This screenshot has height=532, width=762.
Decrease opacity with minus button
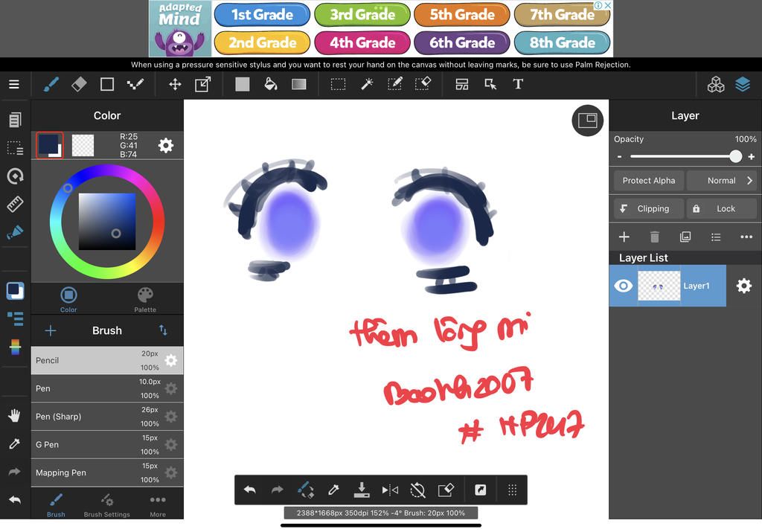[619, 156]
